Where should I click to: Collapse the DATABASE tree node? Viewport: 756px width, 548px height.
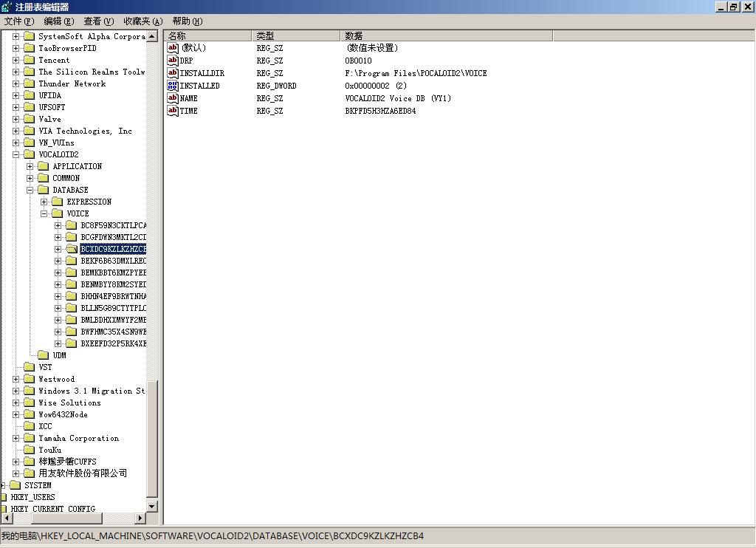(30, 190)
